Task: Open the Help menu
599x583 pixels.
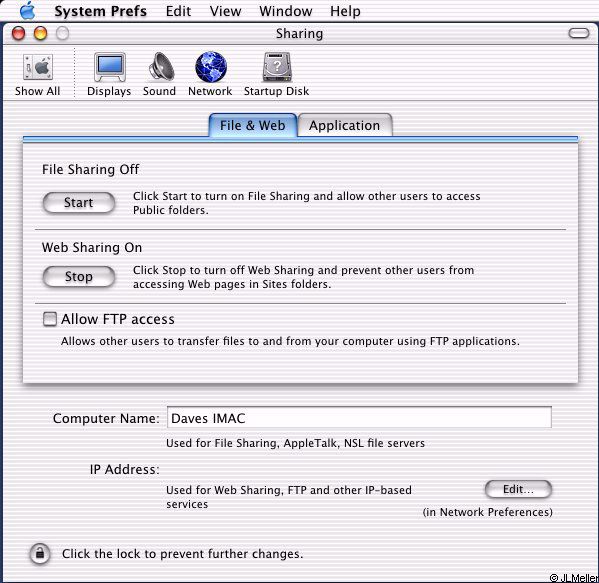Action: click(x=345, y=11)
